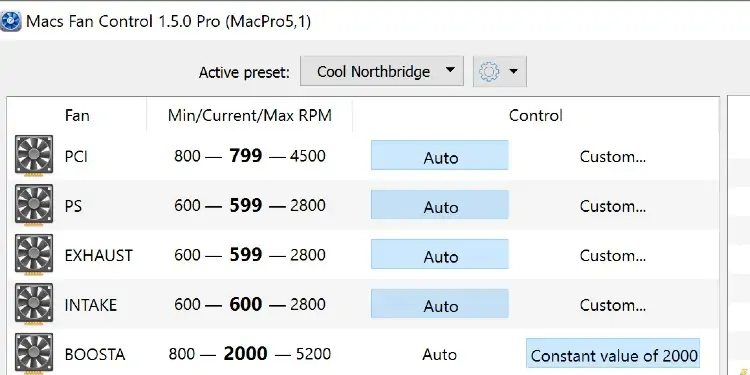Open the gear settings icon menu

coord(489,72)
